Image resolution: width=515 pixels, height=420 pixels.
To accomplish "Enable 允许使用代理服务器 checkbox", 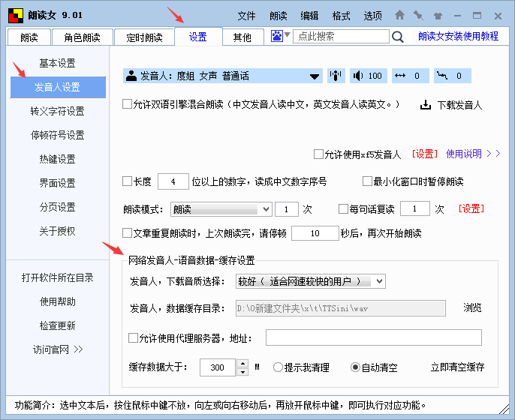I will (133, 338).
